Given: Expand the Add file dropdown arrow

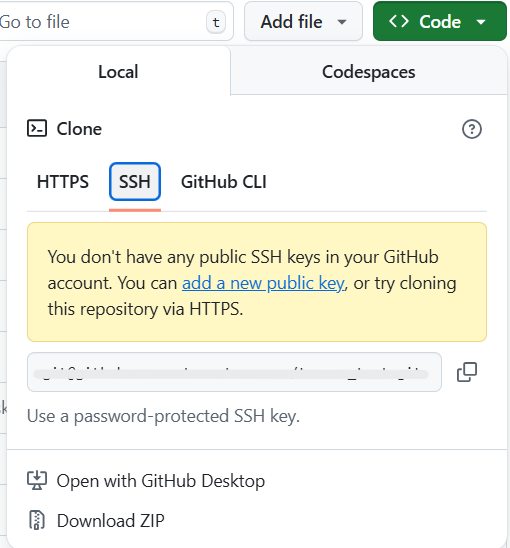Looking at the screenshot, I should pyautogui.click(x=342, y=22).
